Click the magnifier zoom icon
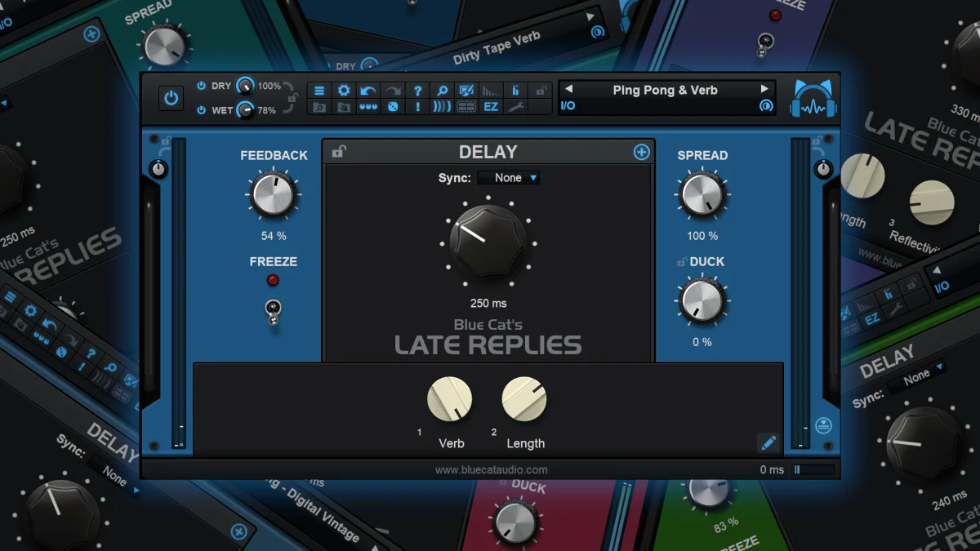The height and width of the screenshot is (551, 980). 442,91
